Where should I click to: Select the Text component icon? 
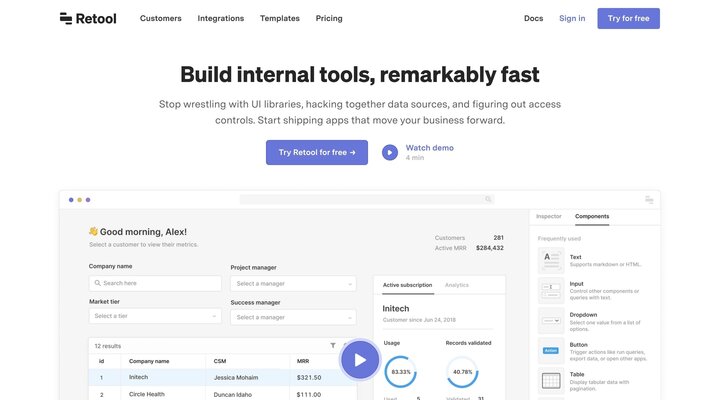point(550,261)
